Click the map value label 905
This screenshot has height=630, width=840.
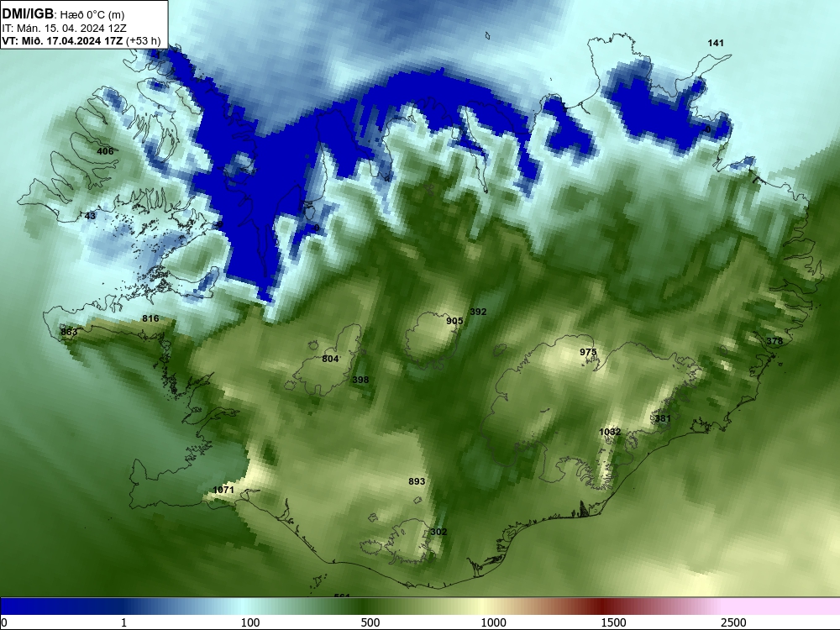(454, 321)
